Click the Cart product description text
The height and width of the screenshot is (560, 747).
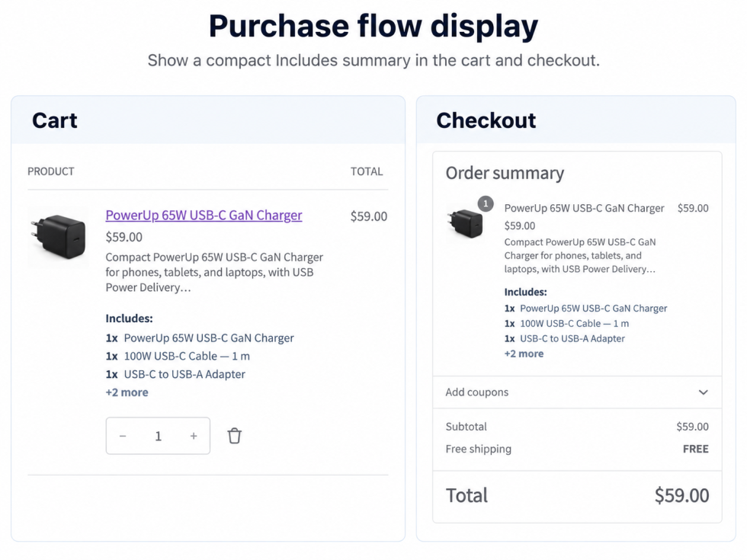coord(214,273)
